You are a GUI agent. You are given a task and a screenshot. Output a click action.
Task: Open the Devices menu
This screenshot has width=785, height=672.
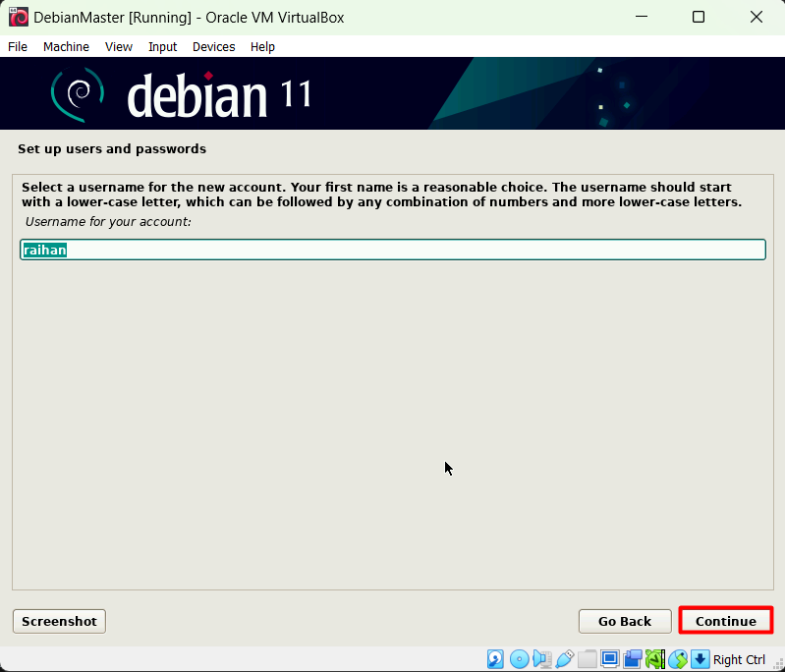coord(214,46)
